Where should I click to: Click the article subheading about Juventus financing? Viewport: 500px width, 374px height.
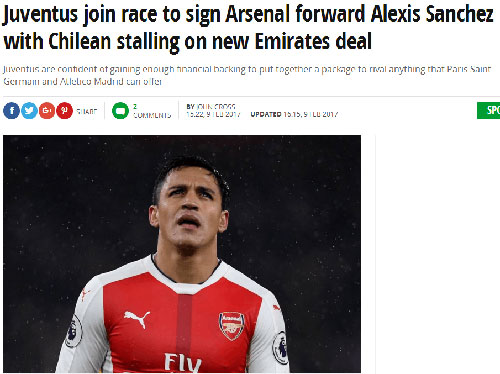(247, 75)
